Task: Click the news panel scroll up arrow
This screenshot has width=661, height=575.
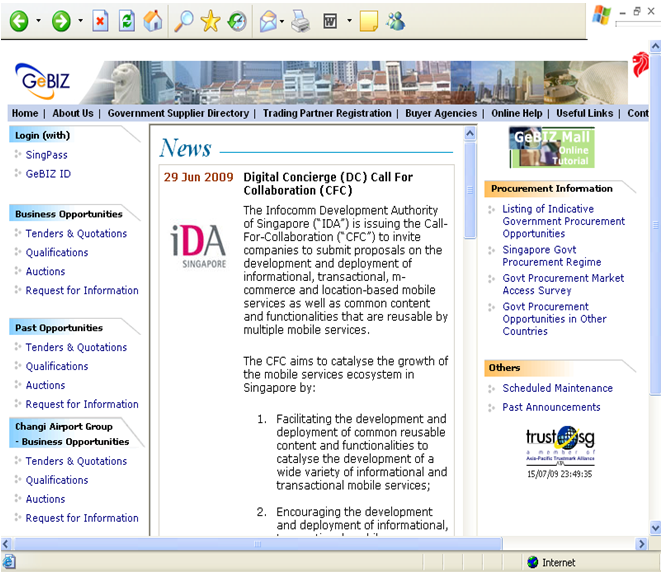Action: point(470,134)
